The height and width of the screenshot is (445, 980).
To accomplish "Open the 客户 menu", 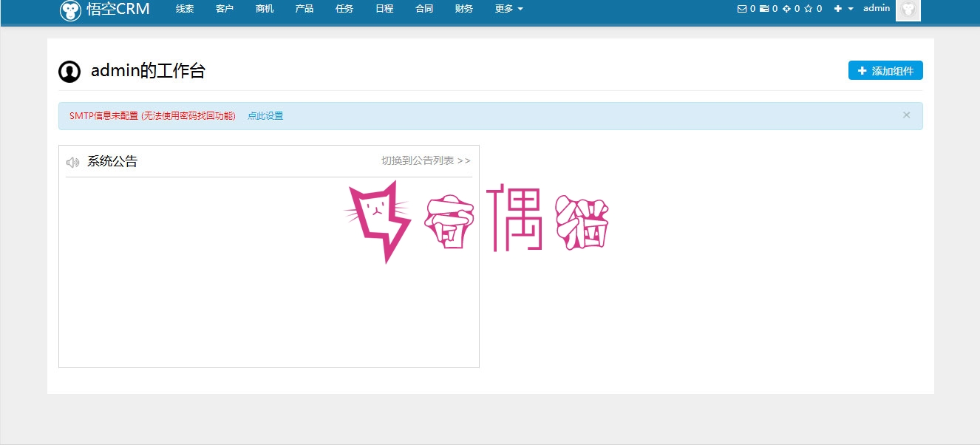I will 225,9.
